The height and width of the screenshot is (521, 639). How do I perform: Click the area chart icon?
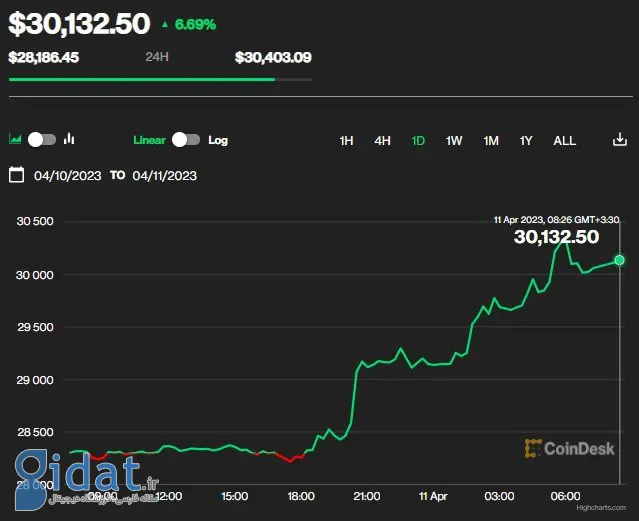click(15, 140)
